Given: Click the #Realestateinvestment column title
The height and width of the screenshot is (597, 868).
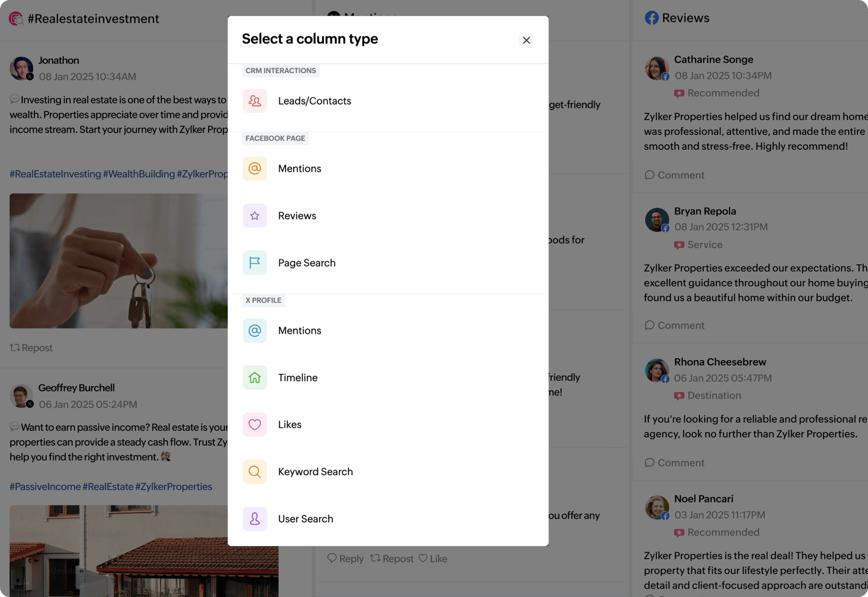Looking at the screenshot, I should [x=94, y=19].
